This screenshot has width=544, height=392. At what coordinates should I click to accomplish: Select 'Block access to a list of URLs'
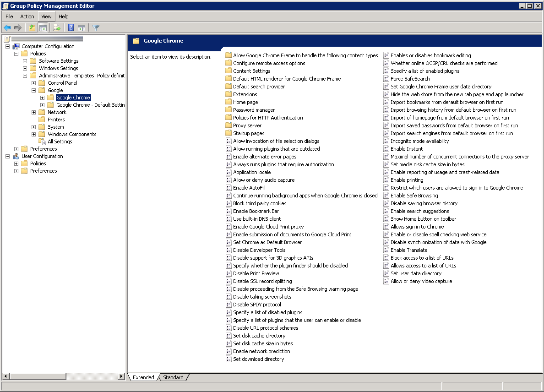(x=422, y=258)
